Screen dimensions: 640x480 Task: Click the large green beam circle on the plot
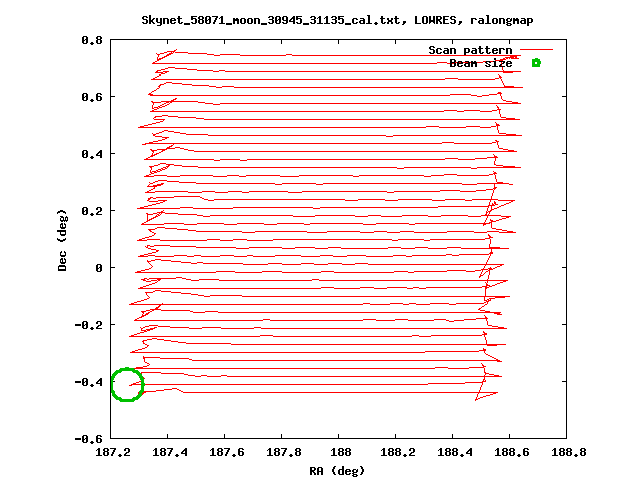pos(127,384)
